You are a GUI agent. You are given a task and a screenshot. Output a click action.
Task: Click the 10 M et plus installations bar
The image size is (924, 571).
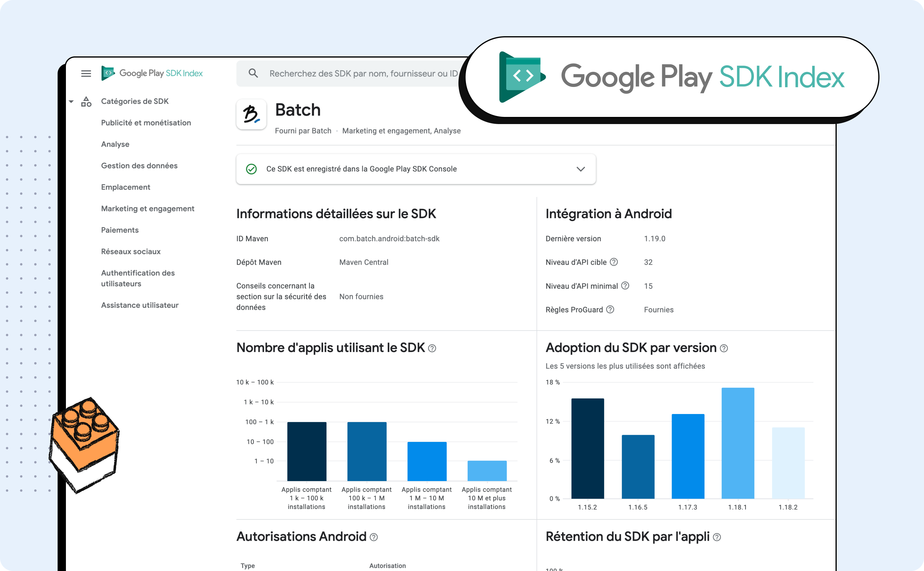(x=487, y=471)
